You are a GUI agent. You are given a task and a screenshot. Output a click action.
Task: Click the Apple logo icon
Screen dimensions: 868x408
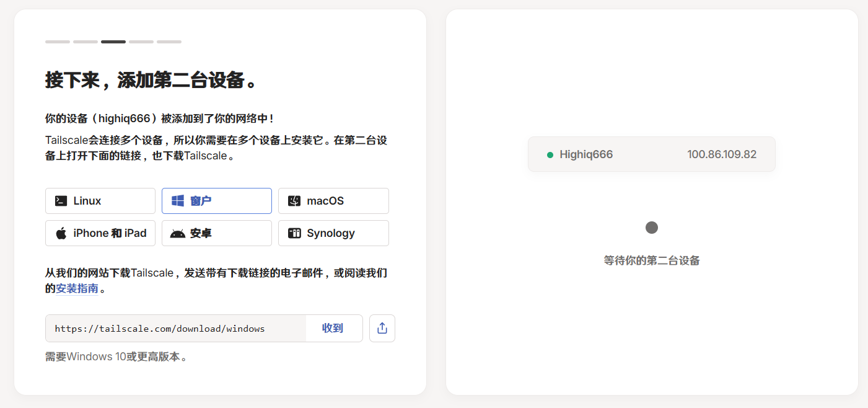coord(61,233)
